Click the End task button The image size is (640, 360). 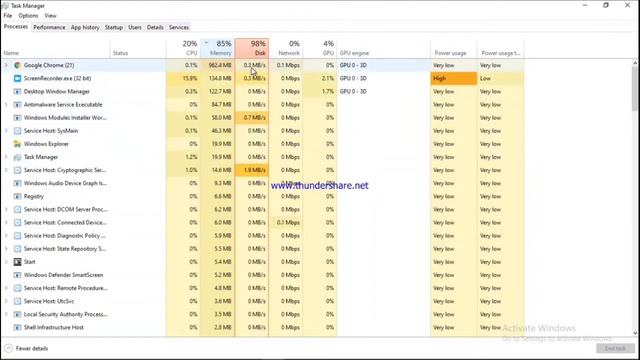coord(615,349)
